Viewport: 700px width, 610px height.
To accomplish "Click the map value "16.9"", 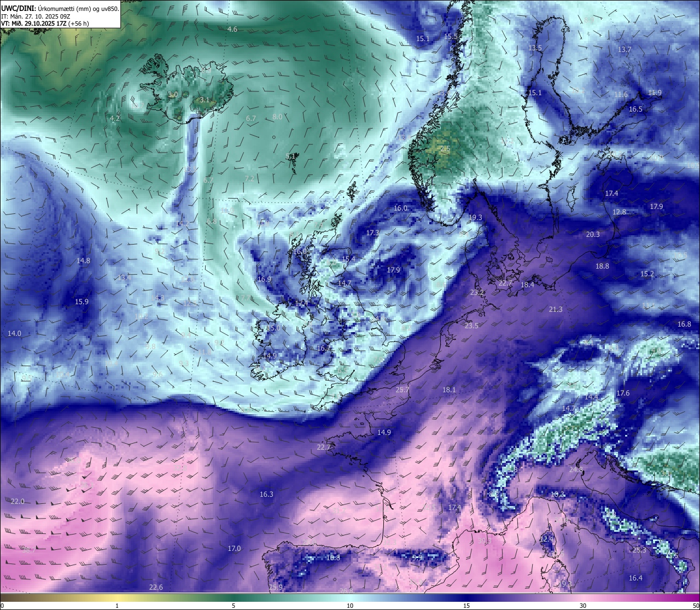I will coord(264,280).
